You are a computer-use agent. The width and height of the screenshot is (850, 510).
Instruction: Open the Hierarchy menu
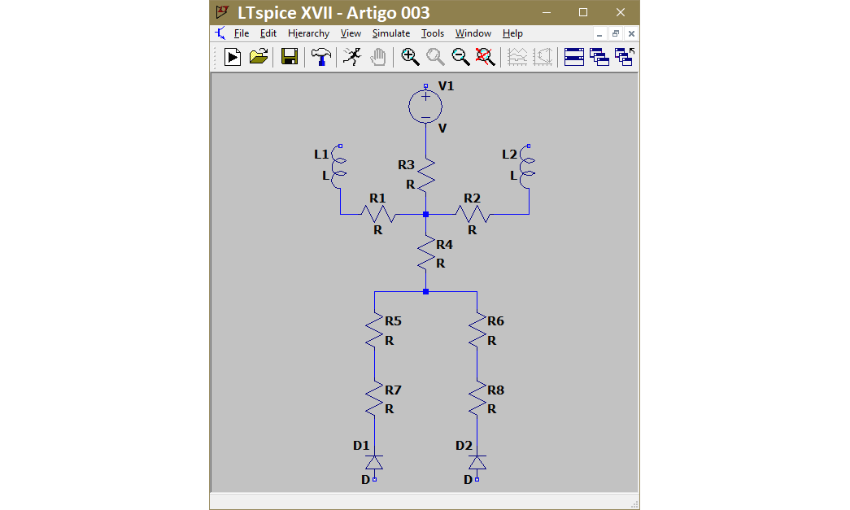click(x=308, y=33)
